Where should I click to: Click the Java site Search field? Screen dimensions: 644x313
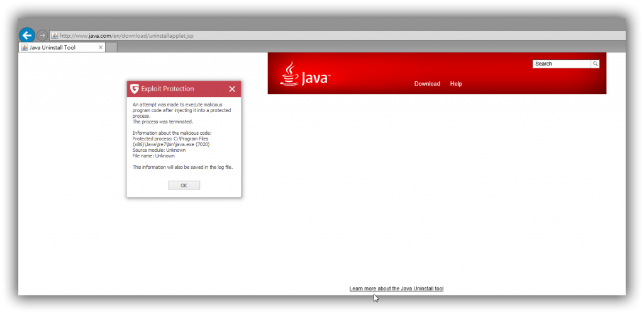pyautogui.click(x=562, y=64)
